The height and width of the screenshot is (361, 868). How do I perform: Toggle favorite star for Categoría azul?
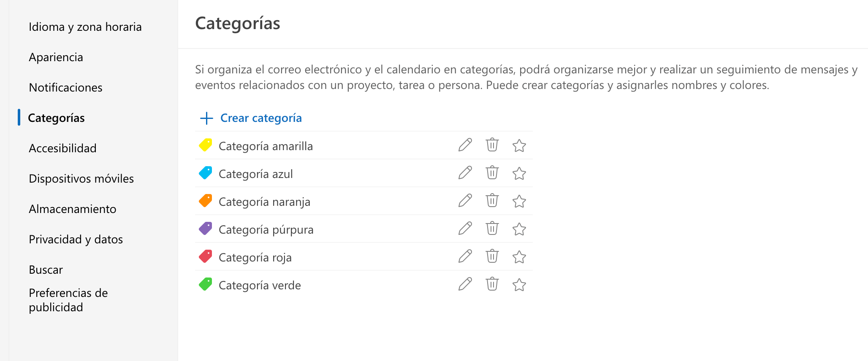[519, 173]
